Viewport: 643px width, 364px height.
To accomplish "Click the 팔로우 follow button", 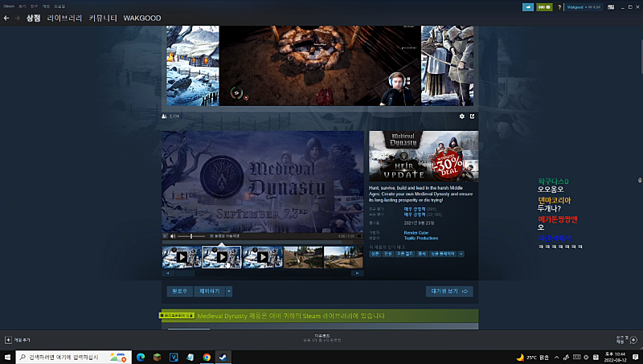I will click(179, 292).
